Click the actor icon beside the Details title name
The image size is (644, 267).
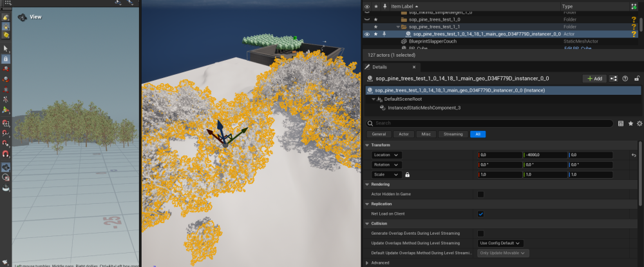pos(370,79)
